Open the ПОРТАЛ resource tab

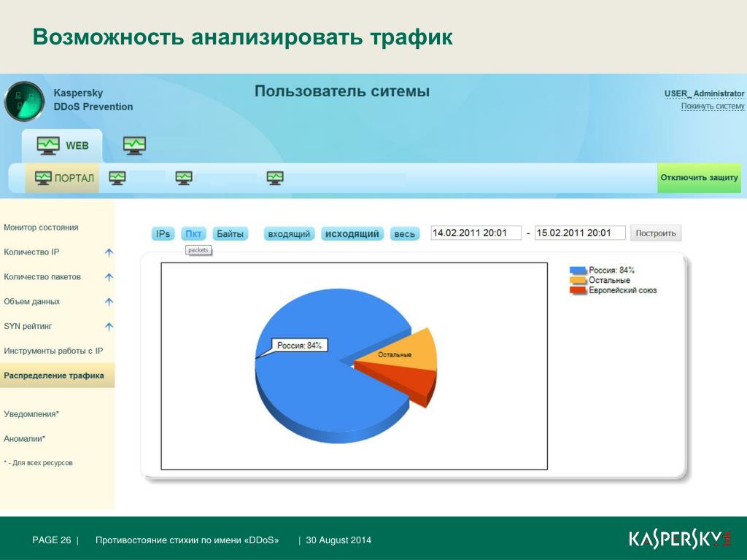(62, 178)
